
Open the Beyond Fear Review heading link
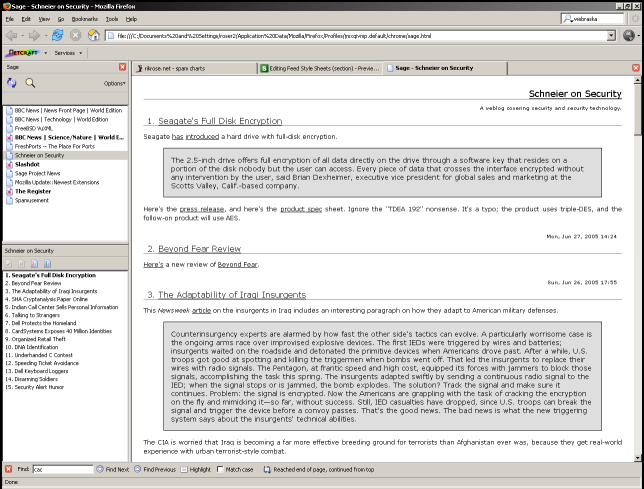coord(200,249)
